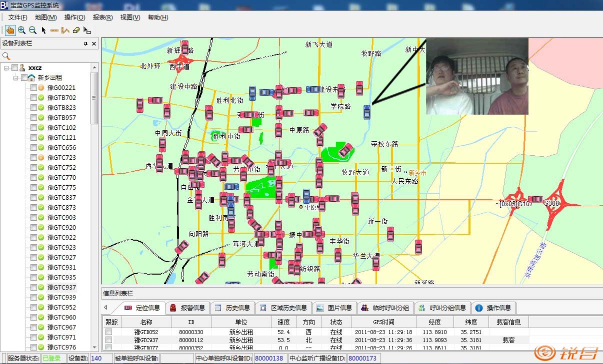Check the 豫GTB823 checkbox
The height and width of the screenshot is (364, 603).
click(x=33, y=107)
